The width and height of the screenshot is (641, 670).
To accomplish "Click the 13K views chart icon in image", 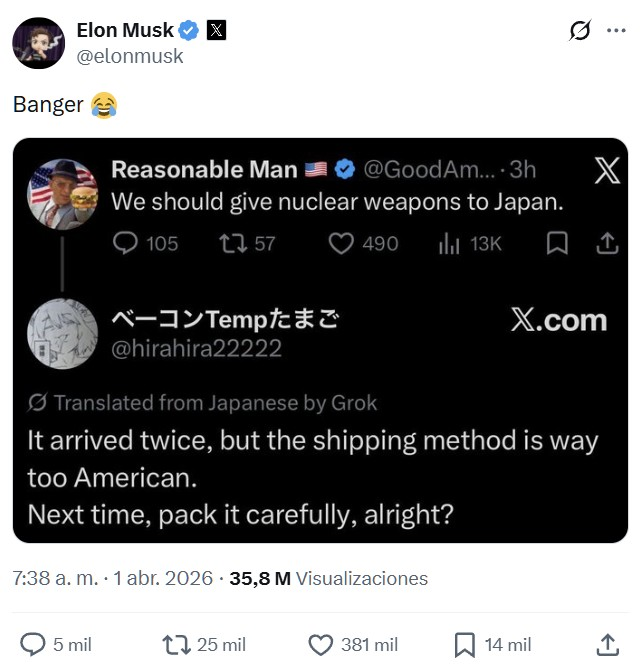I will pos(449,243).
